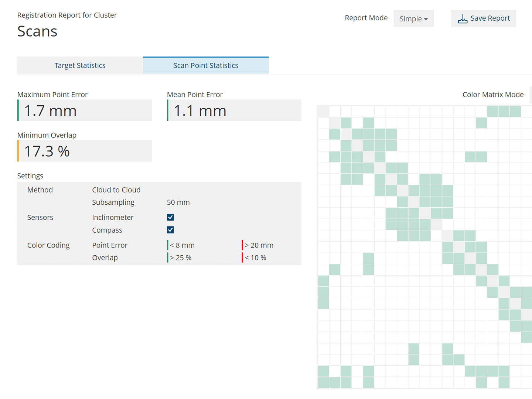This screenshot has height=399, width=532.
Task: Click the Scans cluster title
Action: tap(37, 31)
